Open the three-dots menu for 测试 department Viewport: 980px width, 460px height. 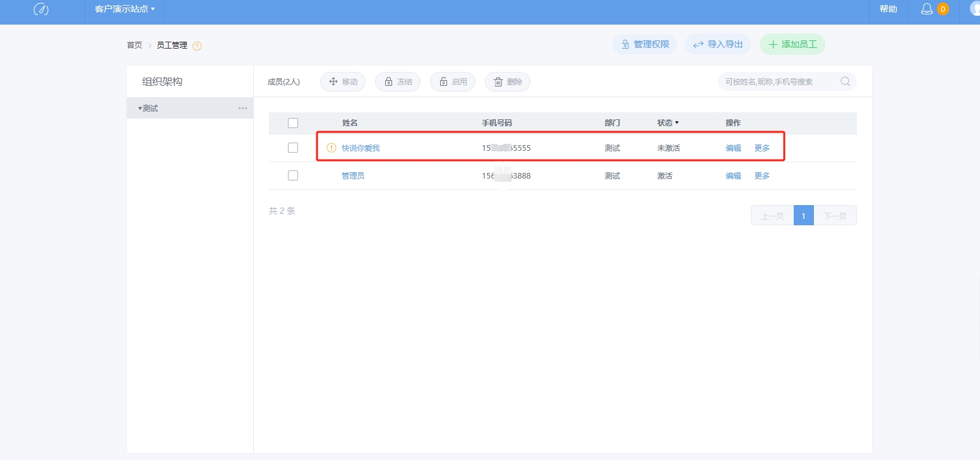pos(242,109)
